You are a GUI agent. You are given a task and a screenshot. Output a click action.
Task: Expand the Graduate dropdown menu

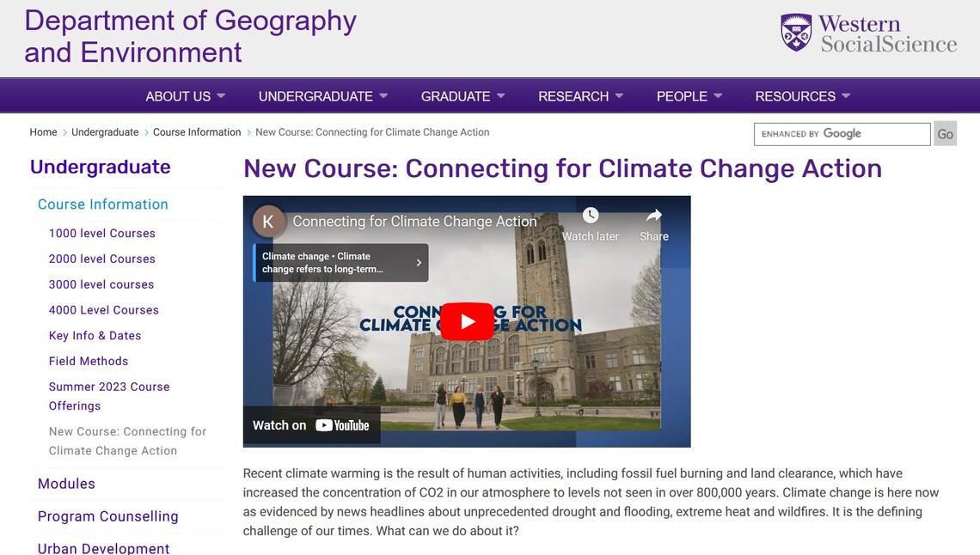[x=462, y=96]
